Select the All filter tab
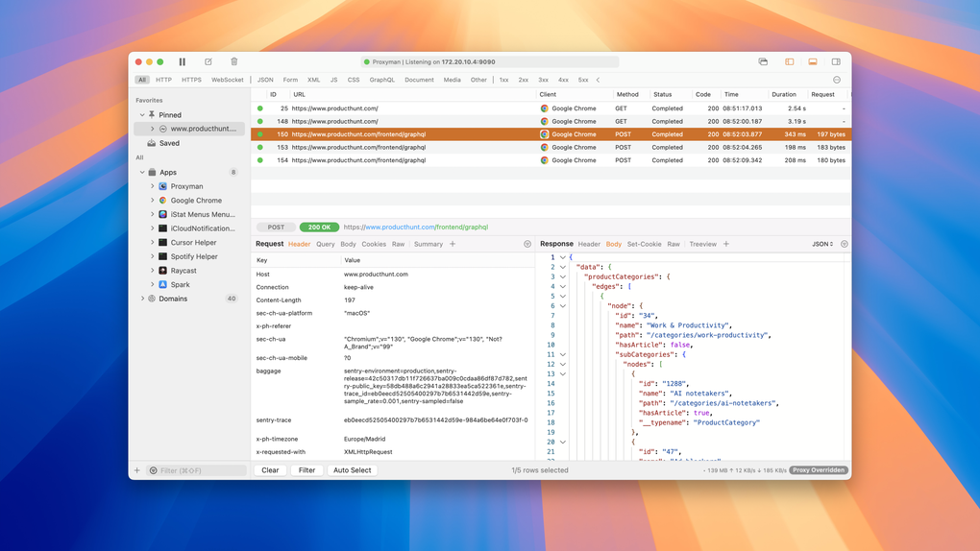980x551 pixels. pos(142,80)
